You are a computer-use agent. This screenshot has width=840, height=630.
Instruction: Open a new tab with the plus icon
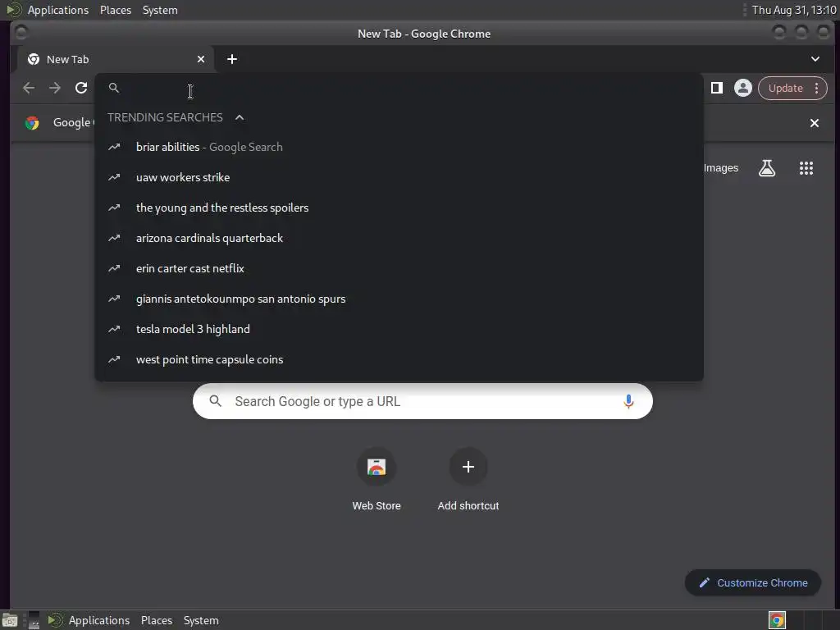(x=232, y=59)
